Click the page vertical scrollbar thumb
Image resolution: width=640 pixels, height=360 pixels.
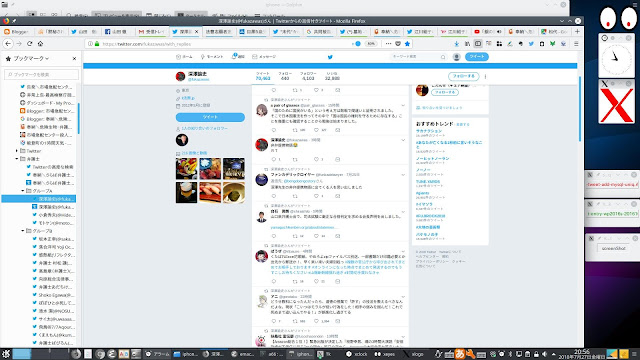(580, 109)
